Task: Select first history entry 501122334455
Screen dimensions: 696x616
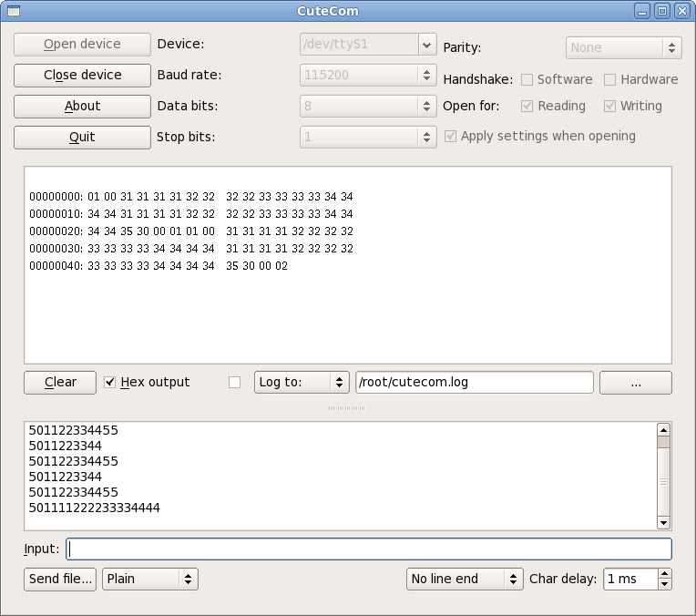Action: pos(74,430)
